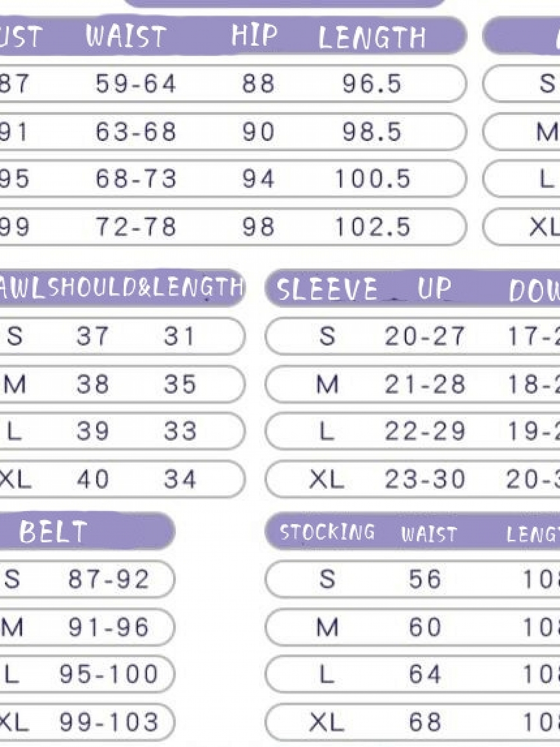Viewport: 560px width, 747px height.
Task: Select shawl shoulder value 40
Action: click(x=93, y=479)
